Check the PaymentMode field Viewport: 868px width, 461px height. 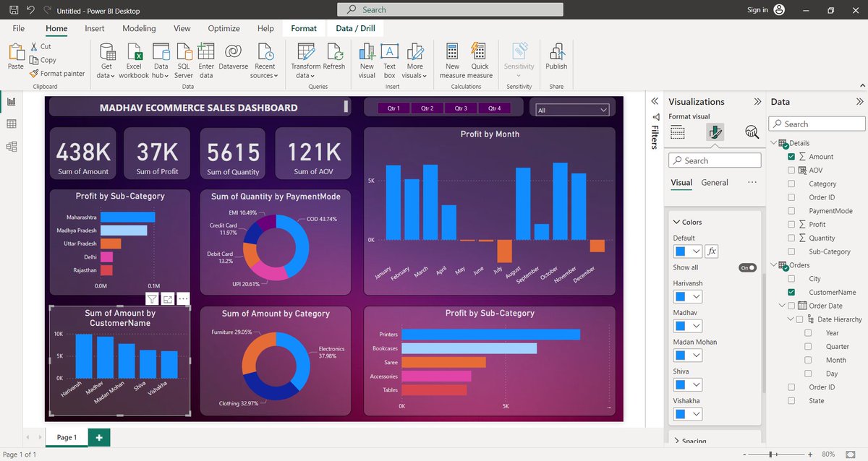coord(792,211)
